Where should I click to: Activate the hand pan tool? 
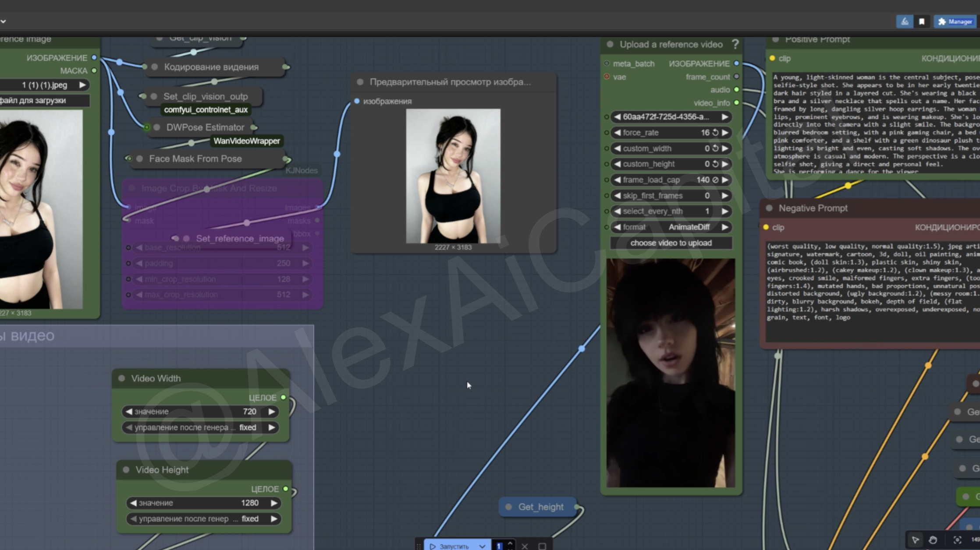(x=933, y=540)
